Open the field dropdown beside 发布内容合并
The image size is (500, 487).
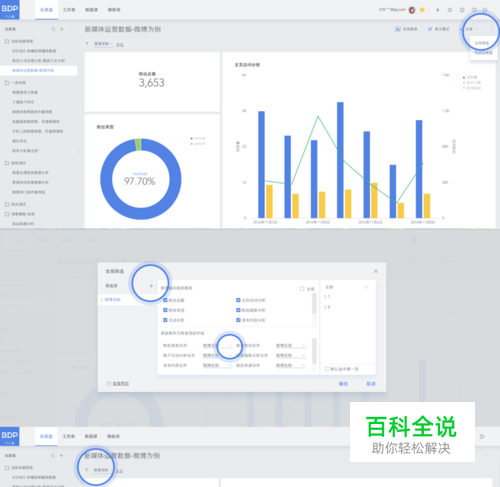[x=217, y=366]
